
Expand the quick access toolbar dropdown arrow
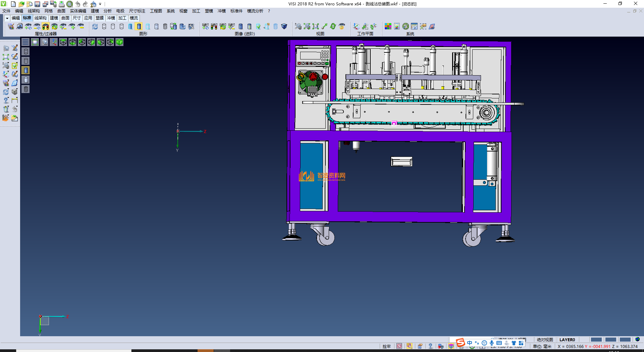[100, 4]
